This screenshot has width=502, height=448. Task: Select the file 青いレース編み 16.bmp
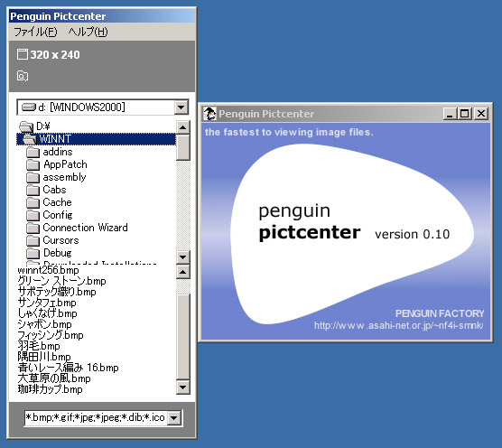(x=69, y=368)
